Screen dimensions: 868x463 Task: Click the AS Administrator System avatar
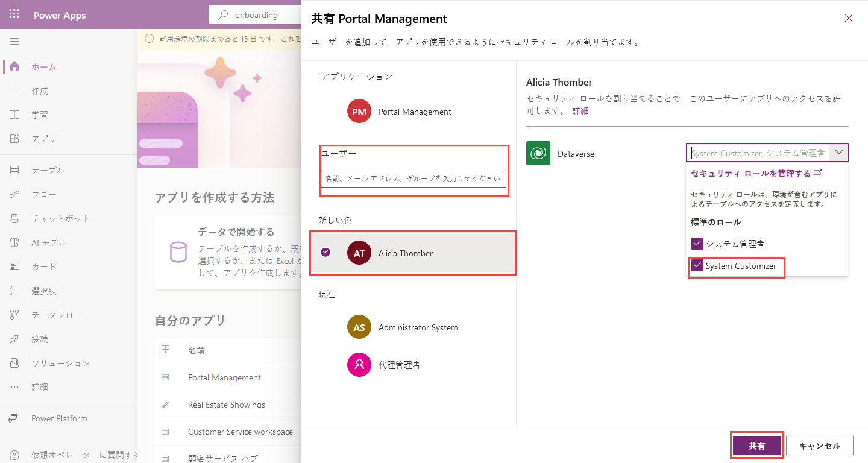[x=359, y=327]
